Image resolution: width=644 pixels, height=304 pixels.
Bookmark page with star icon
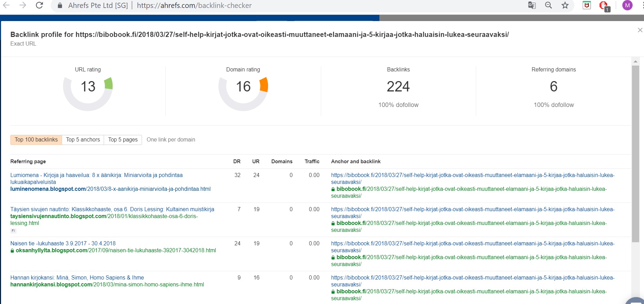[565, 5]
